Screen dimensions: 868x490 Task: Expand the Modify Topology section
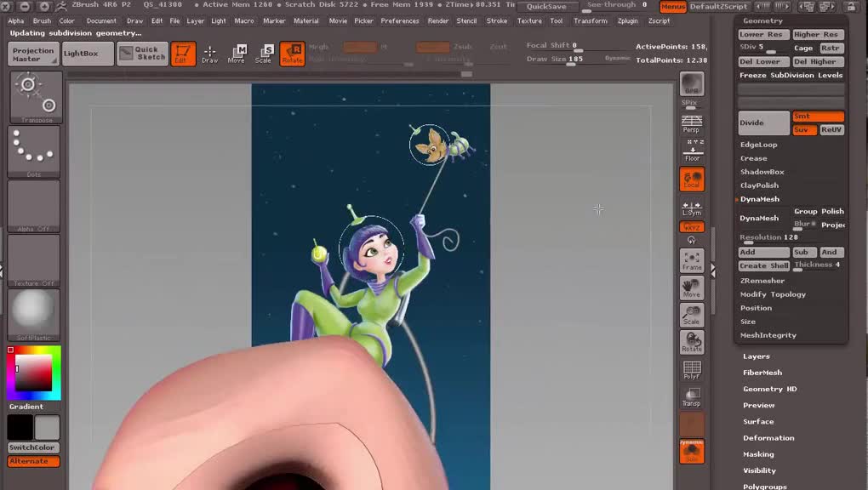[x=773, y=294]
